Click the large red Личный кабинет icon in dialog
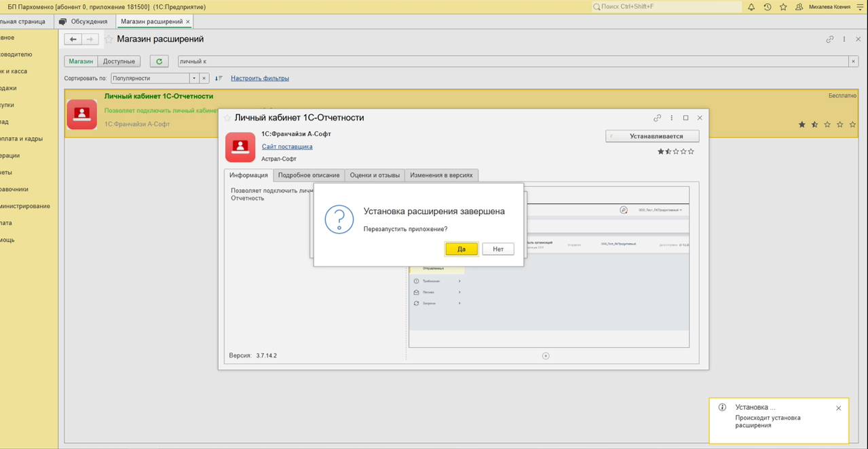This screenshot has height=449, width=868. [x=240, y=147]
